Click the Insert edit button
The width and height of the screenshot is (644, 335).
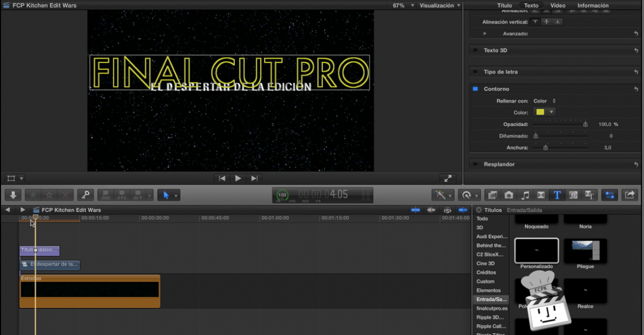point(122,195)
